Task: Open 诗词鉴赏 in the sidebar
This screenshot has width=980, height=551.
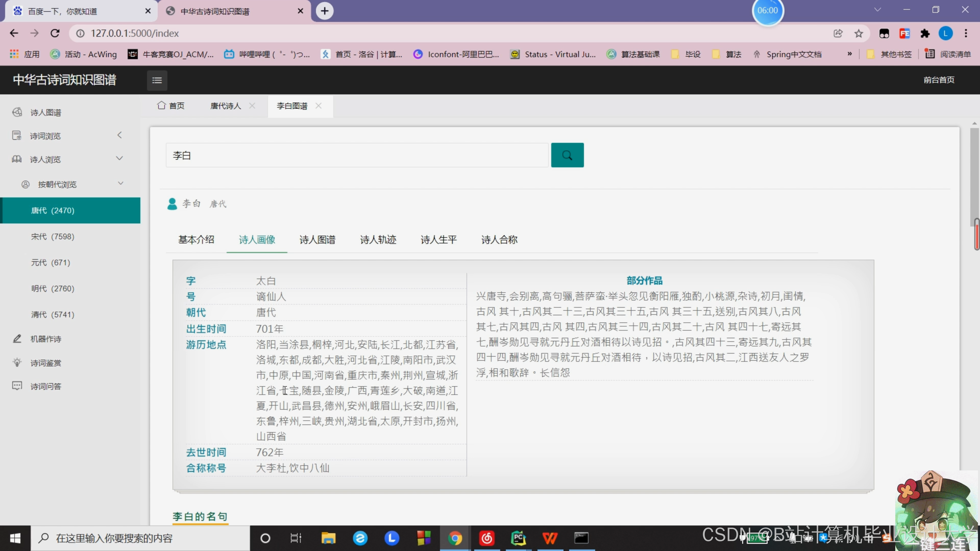Action: 46,363
